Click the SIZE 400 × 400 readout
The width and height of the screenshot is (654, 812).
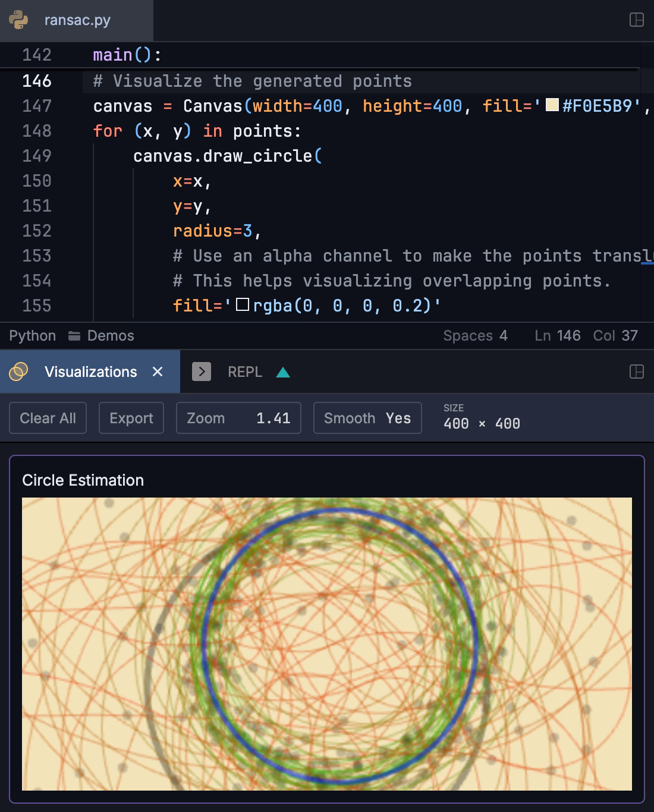482,417
